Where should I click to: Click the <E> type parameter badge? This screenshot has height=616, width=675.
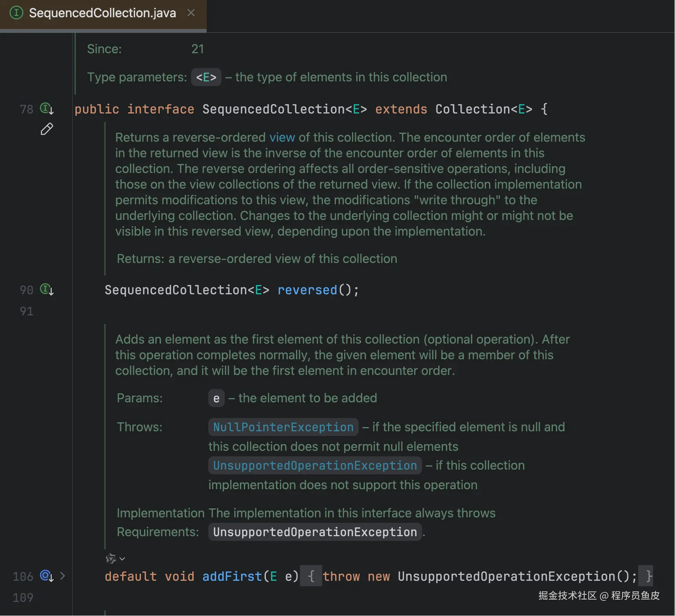pyautogui.click(x=206, y=77)
